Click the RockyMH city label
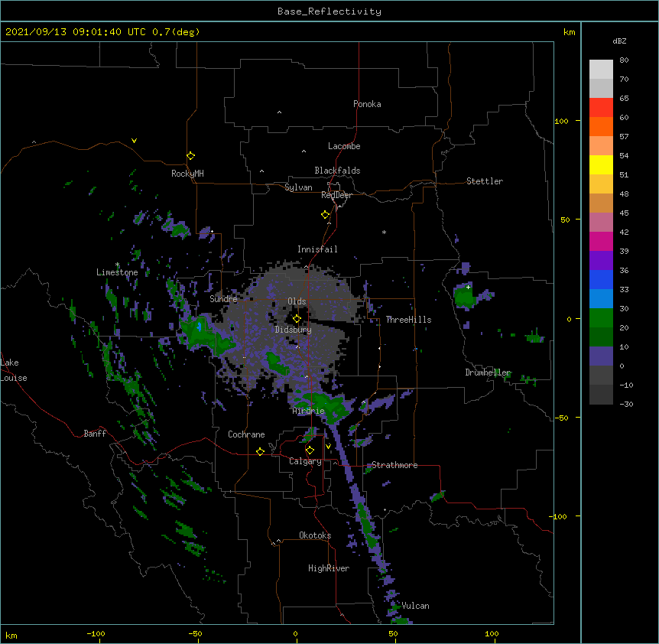 tap(187, 174)
